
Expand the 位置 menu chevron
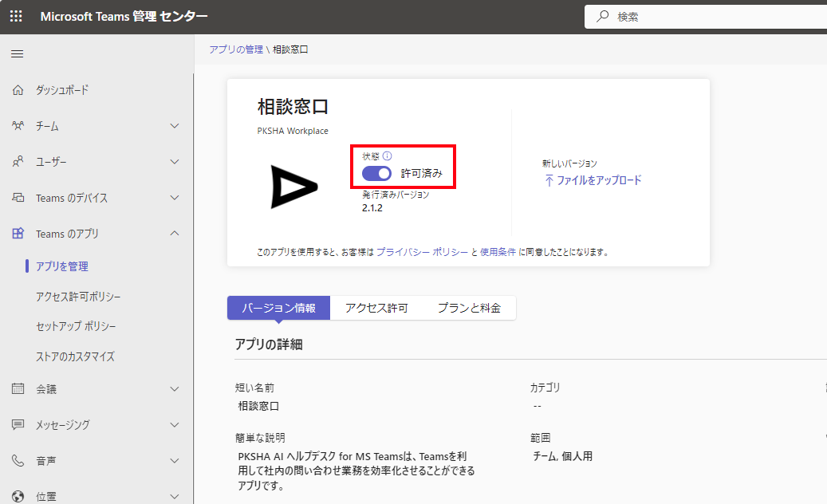coord(175,497)
